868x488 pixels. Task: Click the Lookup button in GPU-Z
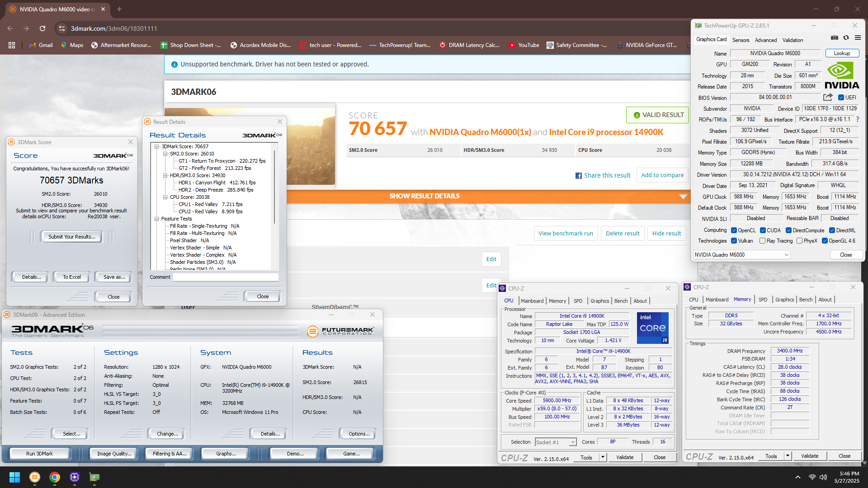[x=842, y=53]
